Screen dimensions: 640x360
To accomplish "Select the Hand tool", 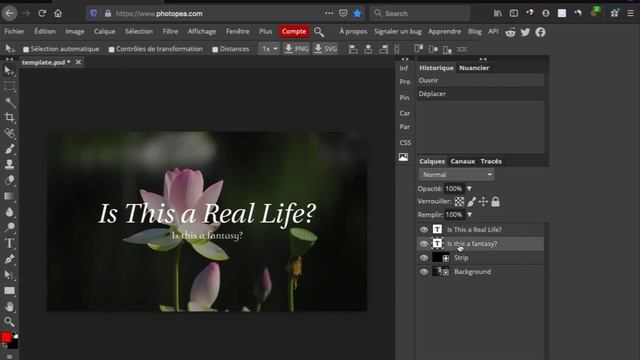I will pos(9,306).
